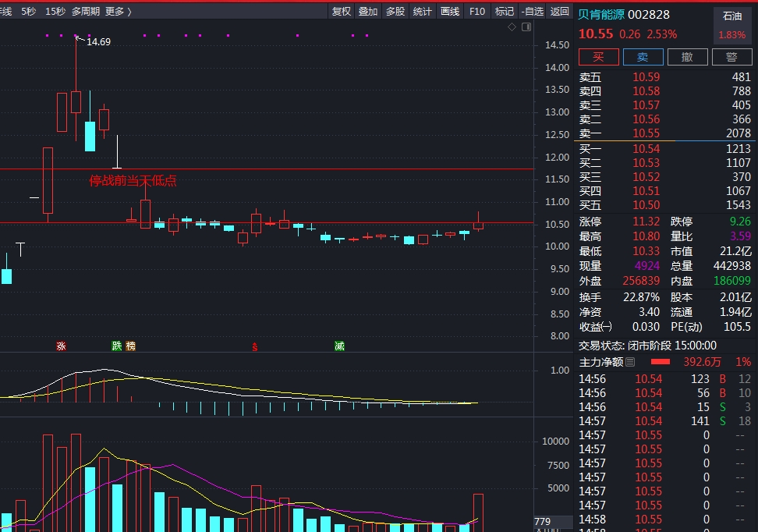This screenshot has width=758, height=532.
Task: Click the 涨 marker below the chart
Action: (x=61, y=346)
